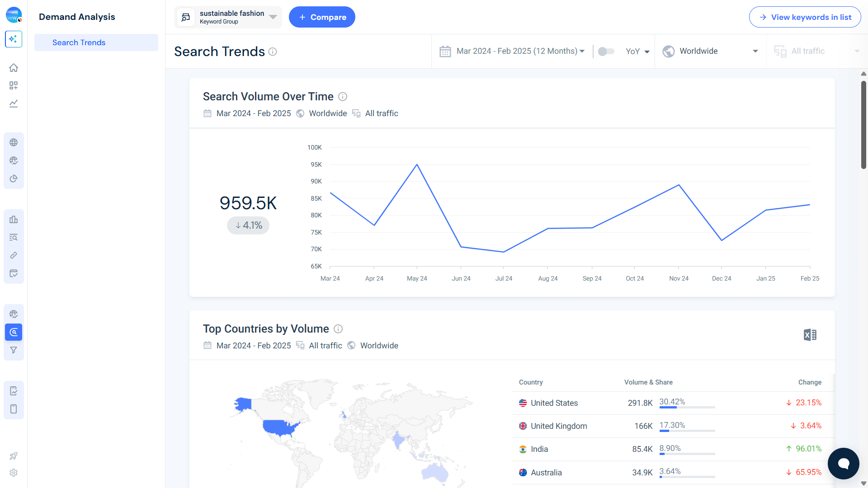Enable the YoY comparison toggle
Viewport: 868px width, 488px height.
(606, 52)
